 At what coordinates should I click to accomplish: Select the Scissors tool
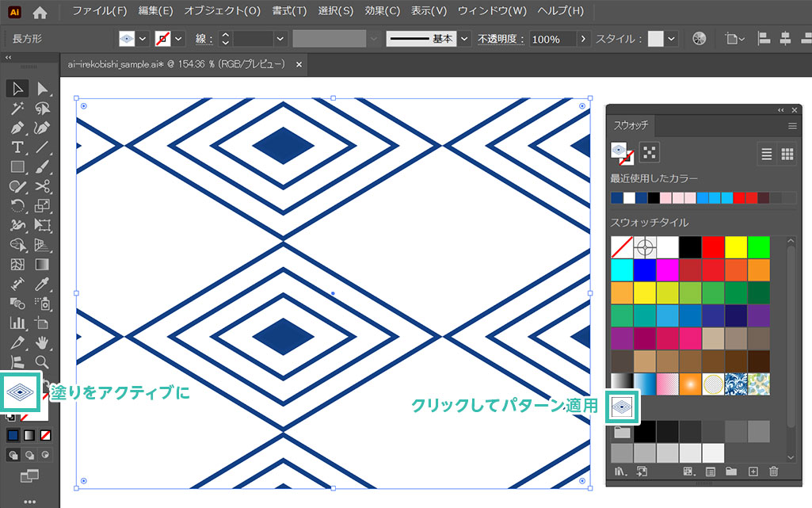point(42,186)
